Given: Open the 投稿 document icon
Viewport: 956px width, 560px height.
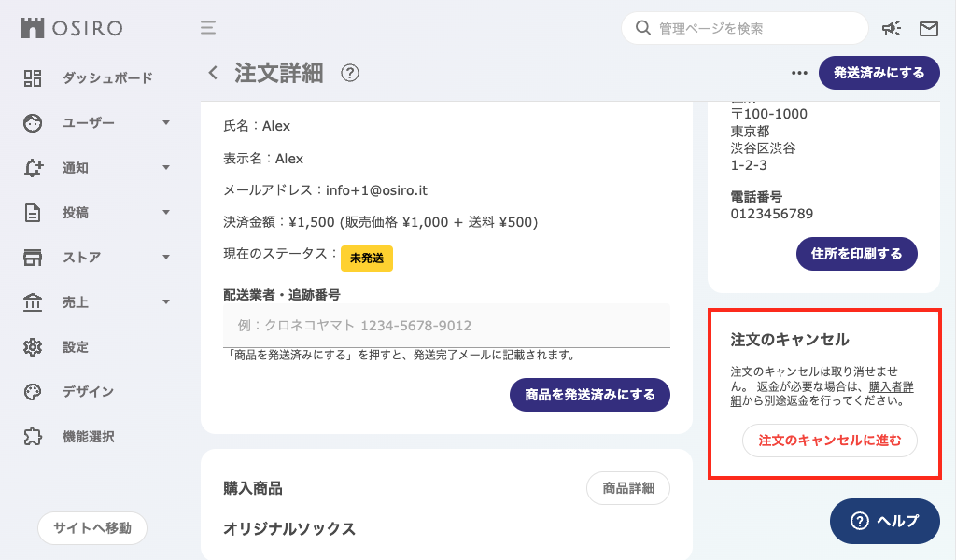Looking at the screenshot, I should [34, 212].
